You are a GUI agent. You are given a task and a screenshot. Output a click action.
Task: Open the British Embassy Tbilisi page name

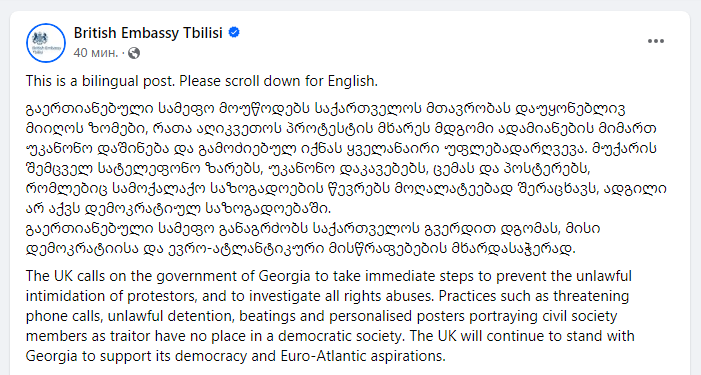(148, 33)
